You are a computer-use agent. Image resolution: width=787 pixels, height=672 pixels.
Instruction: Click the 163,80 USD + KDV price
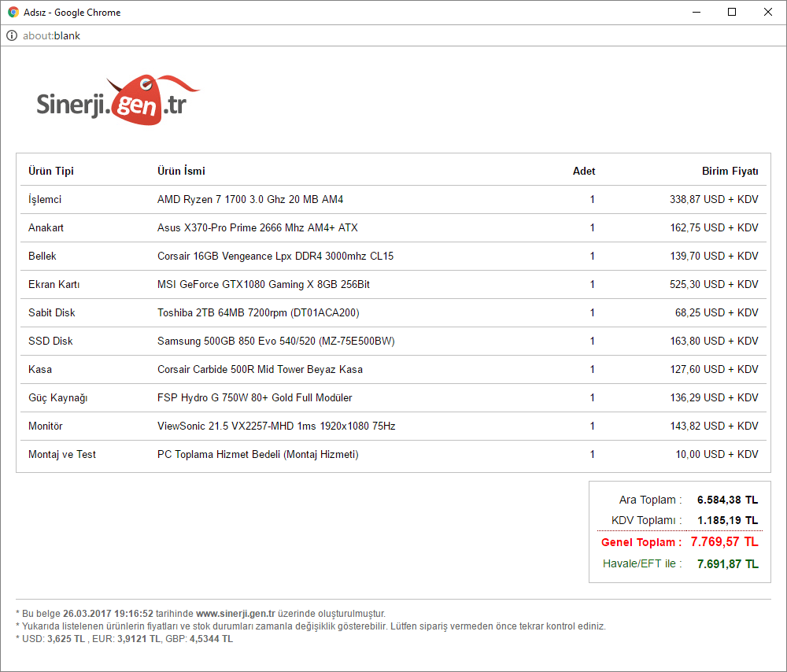pos(714,342)
